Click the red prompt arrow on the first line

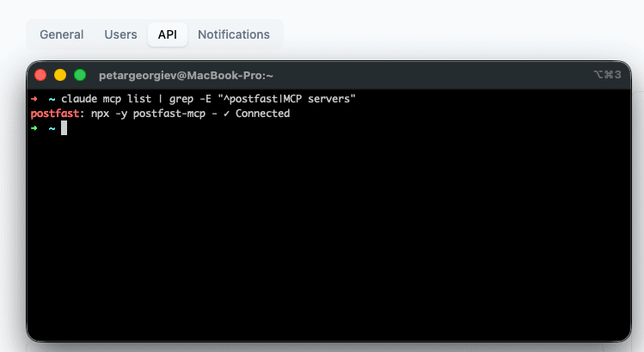point(34,99)
